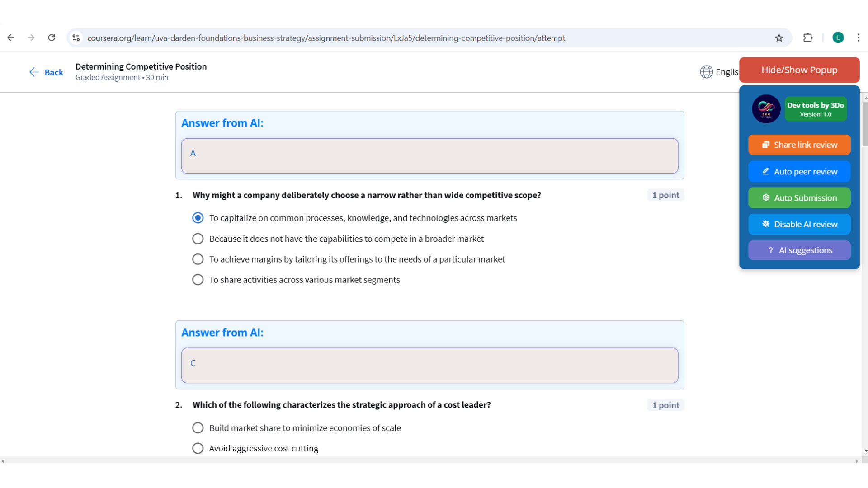Click the 3Do infinity logo

(x=766, y=109)
